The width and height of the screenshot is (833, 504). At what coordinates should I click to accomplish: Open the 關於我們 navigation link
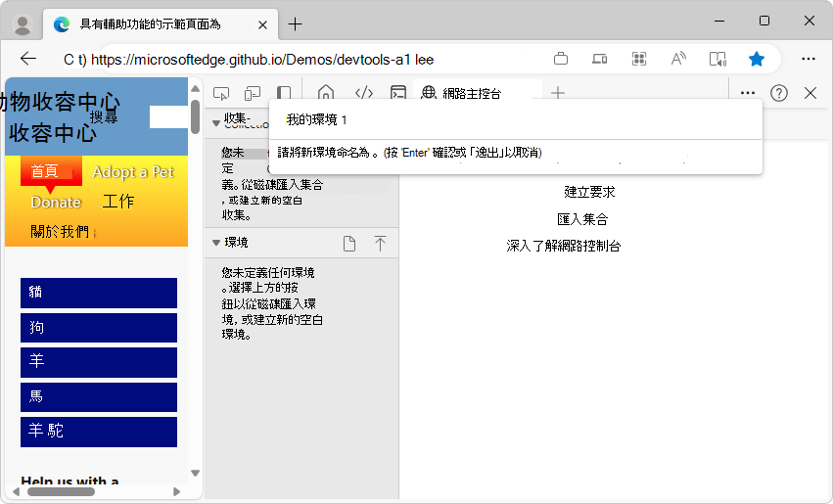60,232
